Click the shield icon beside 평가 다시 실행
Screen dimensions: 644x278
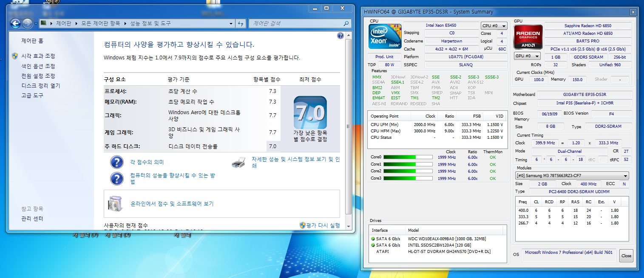[x=302, y=225]
